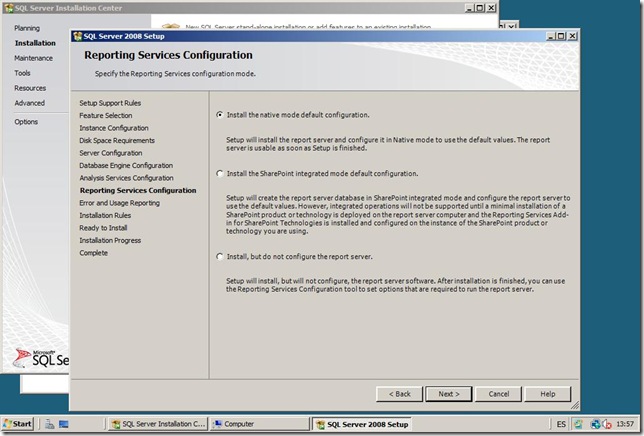Click the ES language indicator in tray
The height and width of the screenshot is (436, 644).
pyautogui.click(x=561, y=424)
